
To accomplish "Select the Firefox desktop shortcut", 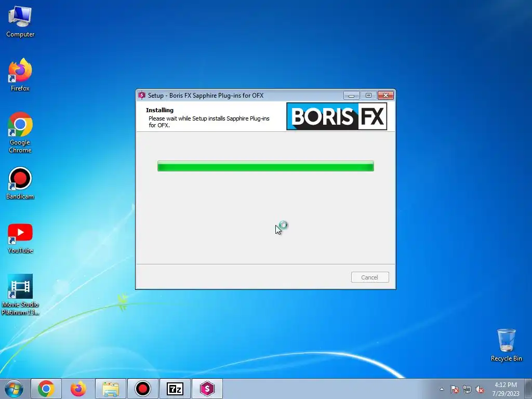I will click(20, 75).
